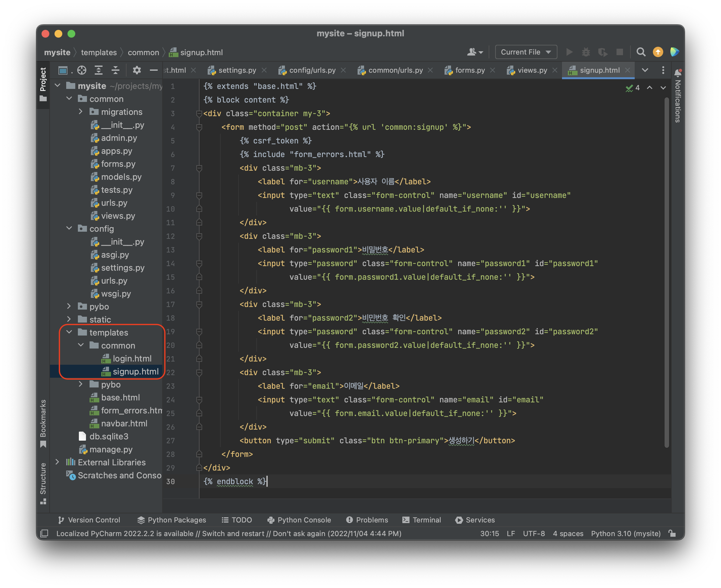The height and width of the screenshot is (588, 721).
Task: Open the Current File run configuration dropdown
Action: click(526, 52)
